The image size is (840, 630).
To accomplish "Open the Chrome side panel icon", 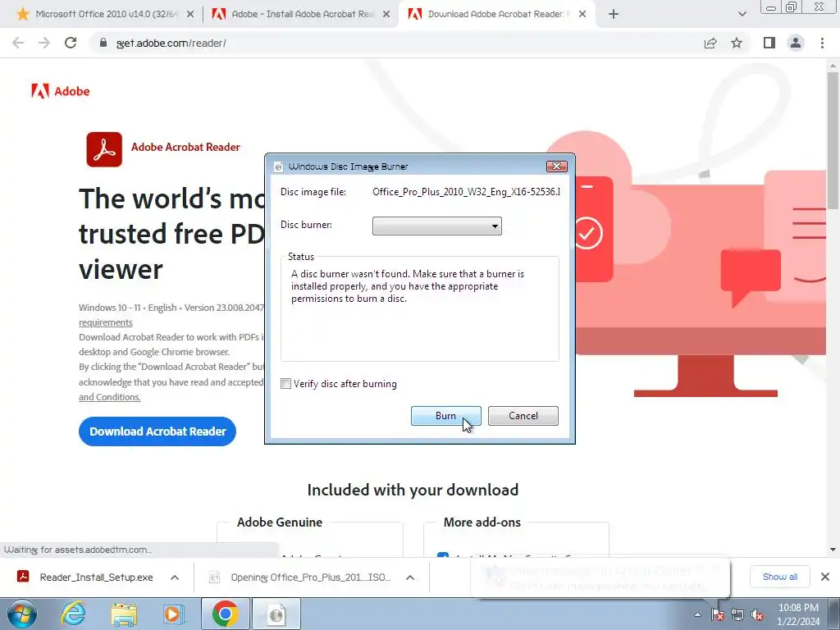I will click(x=769, y=43).
